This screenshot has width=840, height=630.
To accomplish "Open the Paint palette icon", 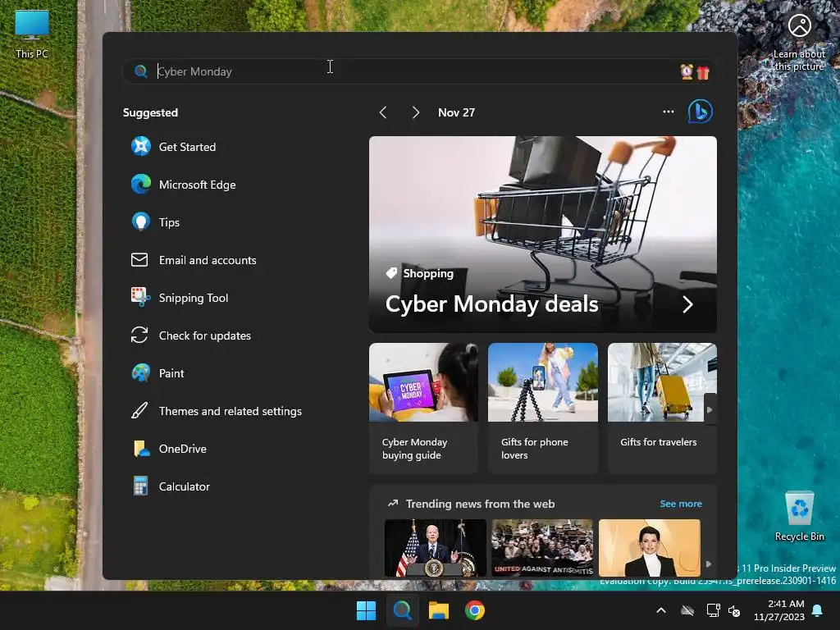I will point(140,373).
